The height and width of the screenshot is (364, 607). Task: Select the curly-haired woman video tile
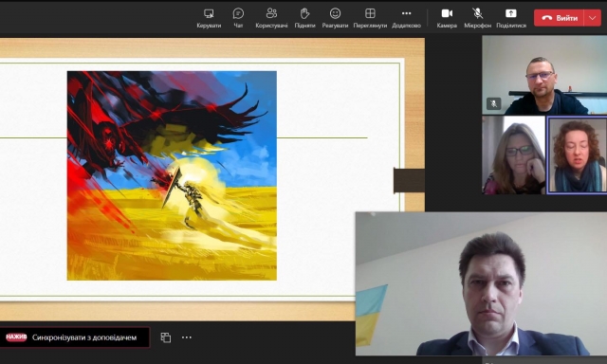coord(577,155)
